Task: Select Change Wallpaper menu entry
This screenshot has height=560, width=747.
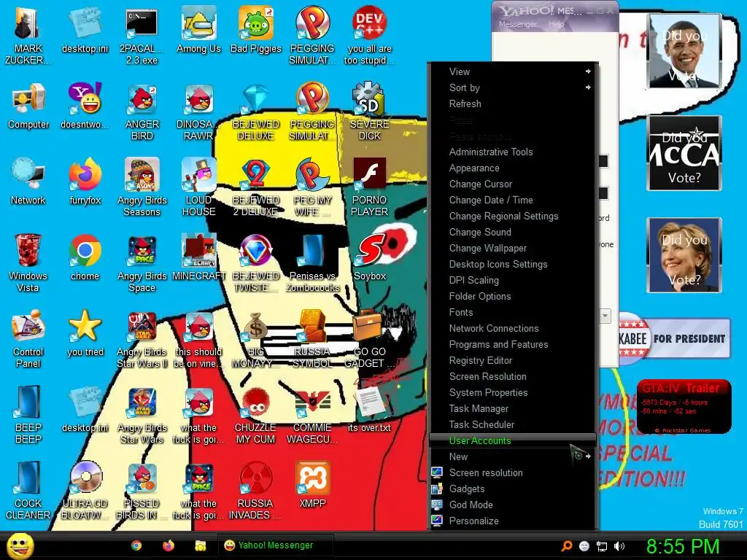Action: pyautogui.click(x=513, y=248)
